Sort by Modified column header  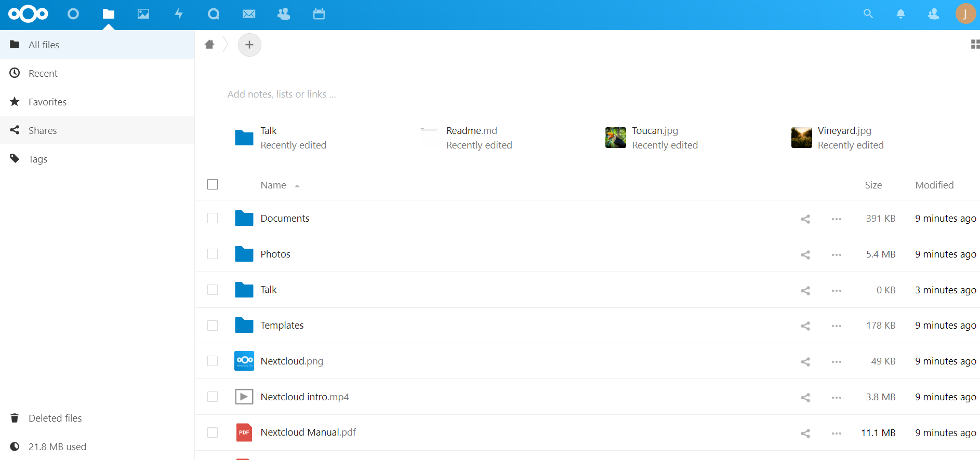tap(934, 185)
